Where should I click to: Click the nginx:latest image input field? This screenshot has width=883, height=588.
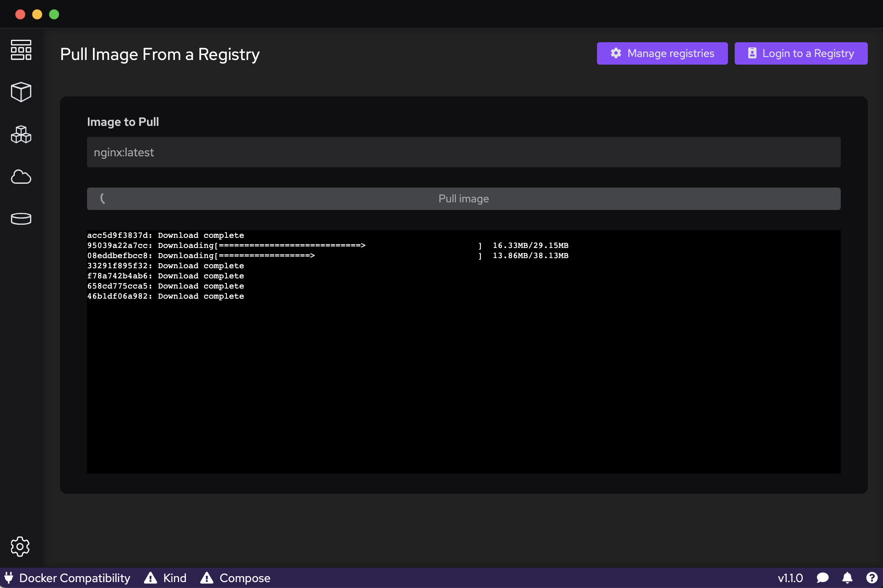click(463, 152)
